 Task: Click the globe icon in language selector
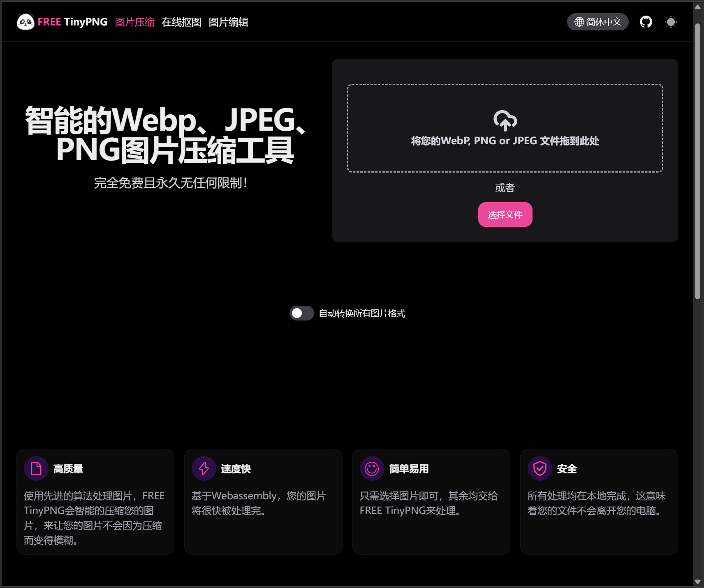pos(579,22)
